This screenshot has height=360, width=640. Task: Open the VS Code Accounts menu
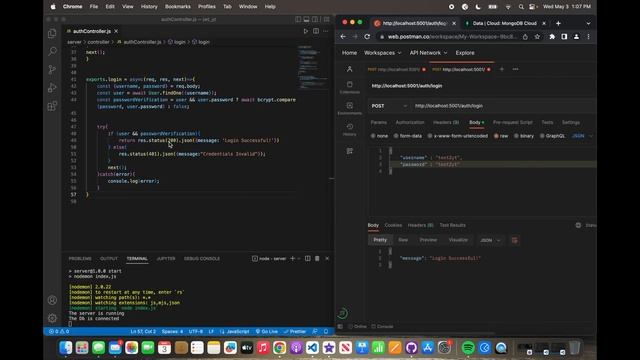coord(52,300)
